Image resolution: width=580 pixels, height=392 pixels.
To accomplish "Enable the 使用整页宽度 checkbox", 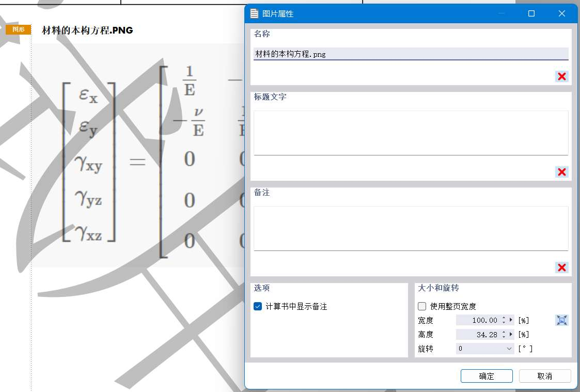I will pos(422,306).
